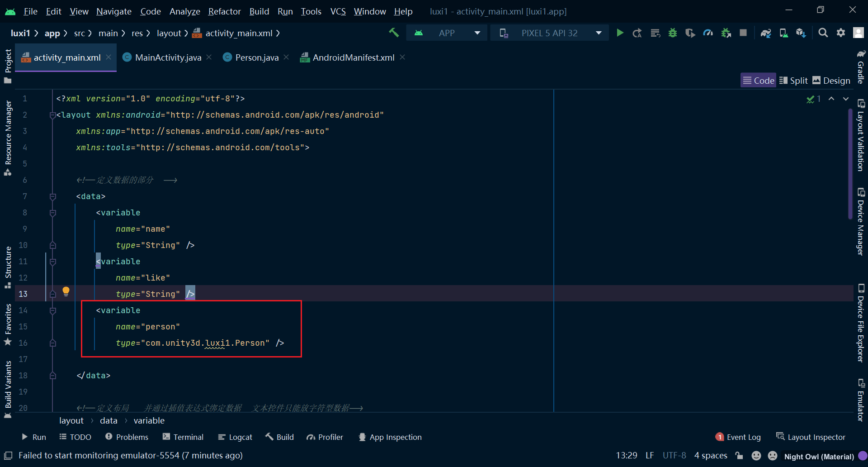The image size is (868, 467).
Task: Open the Device File Explorer side panel
Action: click(x=861, y=323)
